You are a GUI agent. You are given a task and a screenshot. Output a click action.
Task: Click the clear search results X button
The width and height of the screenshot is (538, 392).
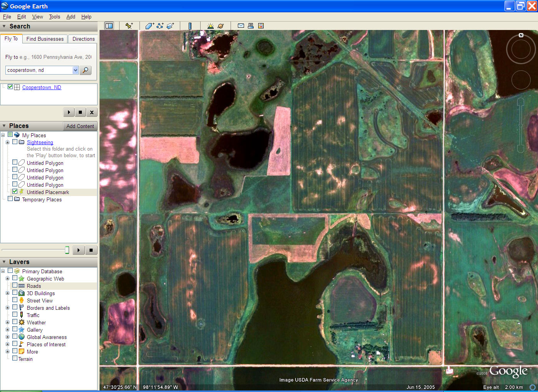tap(91, 112)
